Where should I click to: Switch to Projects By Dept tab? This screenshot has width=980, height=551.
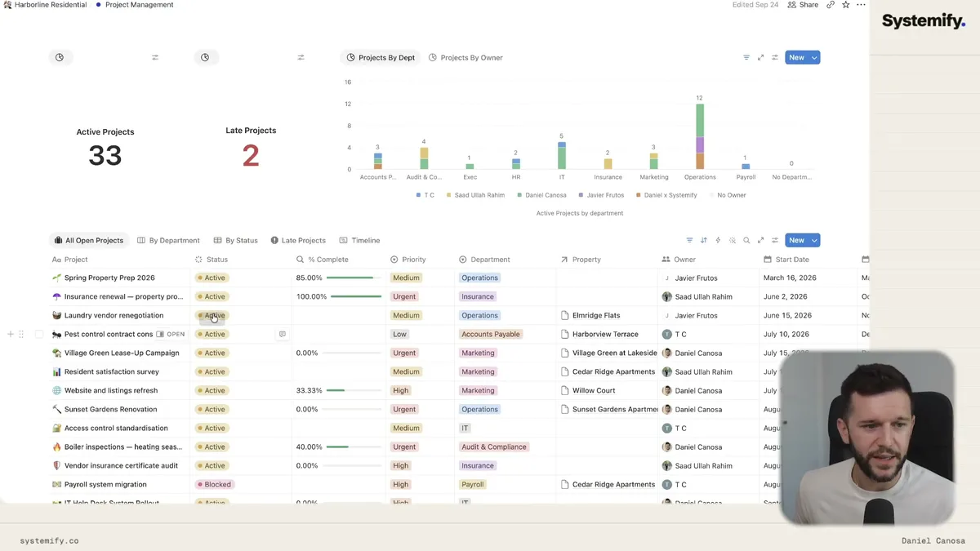pyautogui.click(x=381, y=57)
